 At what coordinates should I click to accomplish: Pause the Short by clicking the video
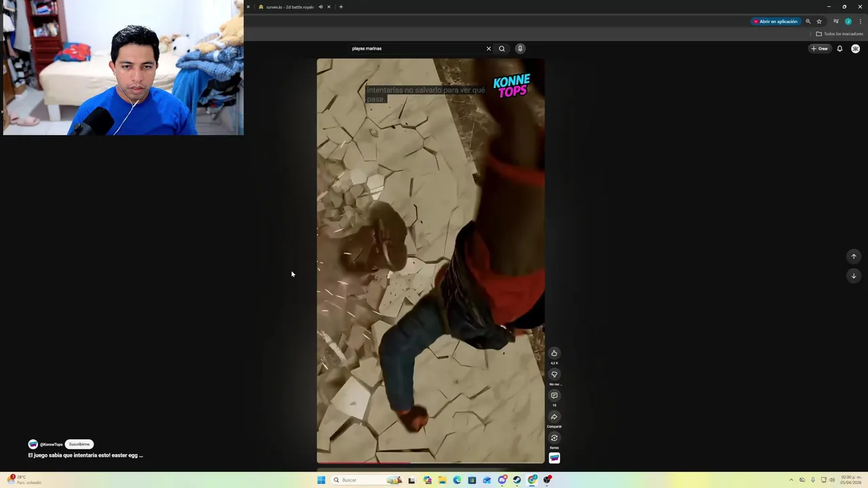(431, 261)
